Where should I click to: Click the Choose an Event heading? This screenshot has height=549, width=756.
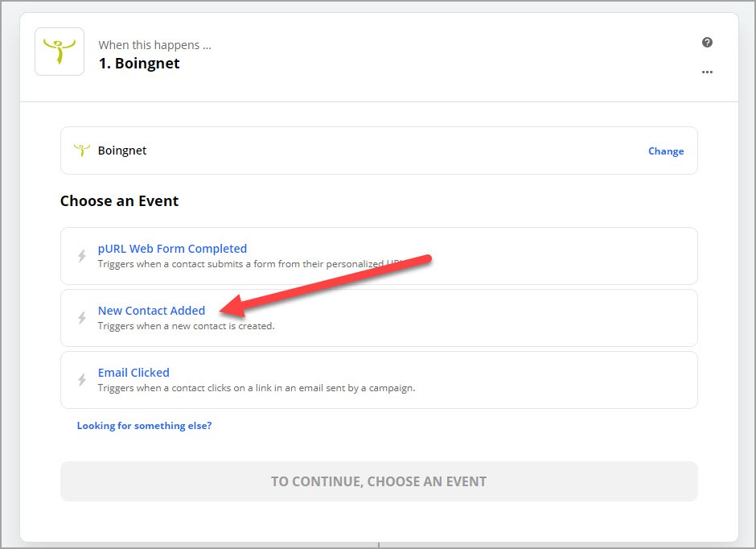(119, 200)
